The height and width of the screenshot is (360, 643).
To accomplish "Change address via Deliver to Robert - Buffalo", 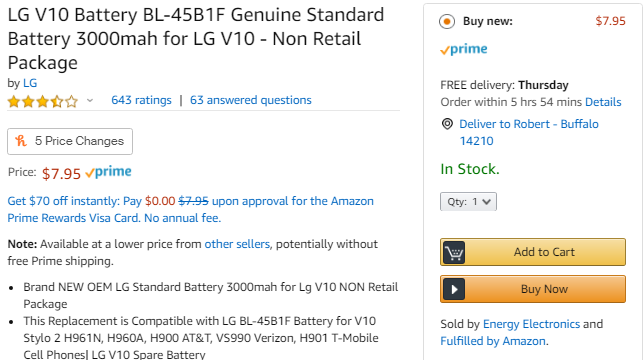I will (x=529, y=132).
